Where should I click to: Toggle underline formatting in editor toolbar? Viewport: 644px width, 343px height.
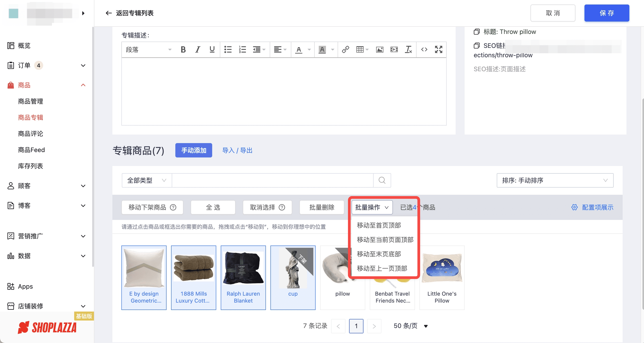coord(212,49)
